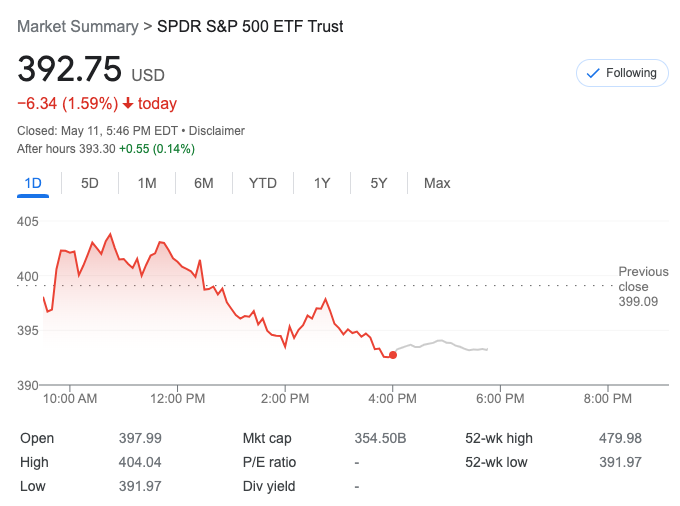The image size is (680, 506).
Task: Switch to the 5D tab
Action: [x=90, y=183]
